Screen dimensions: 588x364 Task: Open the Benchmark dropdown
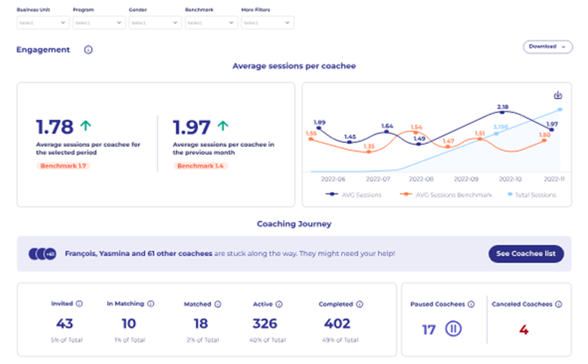pyautogui.click(x=212, y=22)
